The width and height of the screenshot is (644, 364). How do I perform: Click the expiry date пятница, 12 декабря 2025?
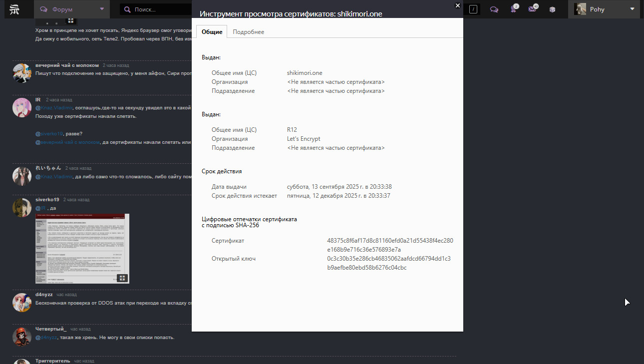pos(338,196)
